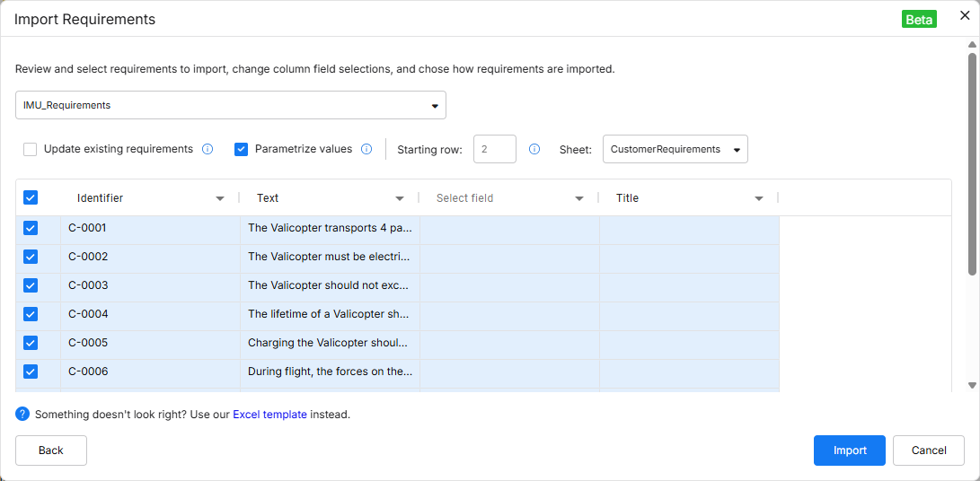Click the Starting row input field
The width and height of the screenshot is (980, 481).
point(495,149)
